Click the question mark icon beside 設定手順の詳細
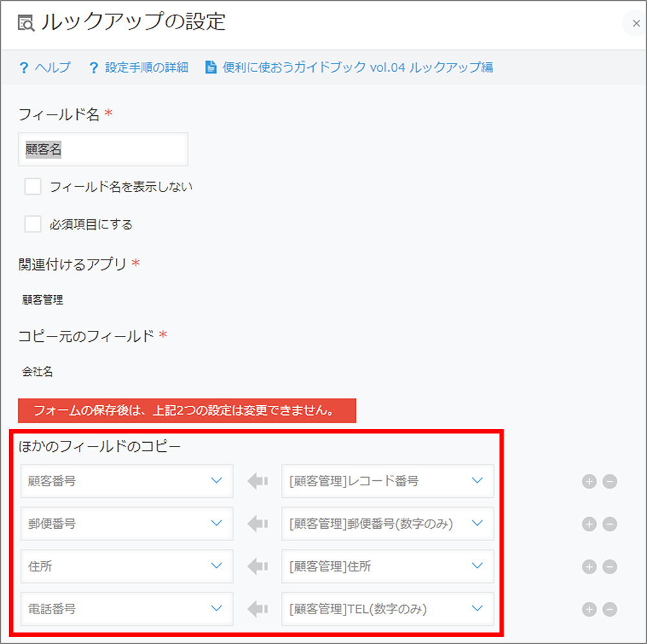Image resolution: width=647 pixels, height=644 pixels. [94, 67]
